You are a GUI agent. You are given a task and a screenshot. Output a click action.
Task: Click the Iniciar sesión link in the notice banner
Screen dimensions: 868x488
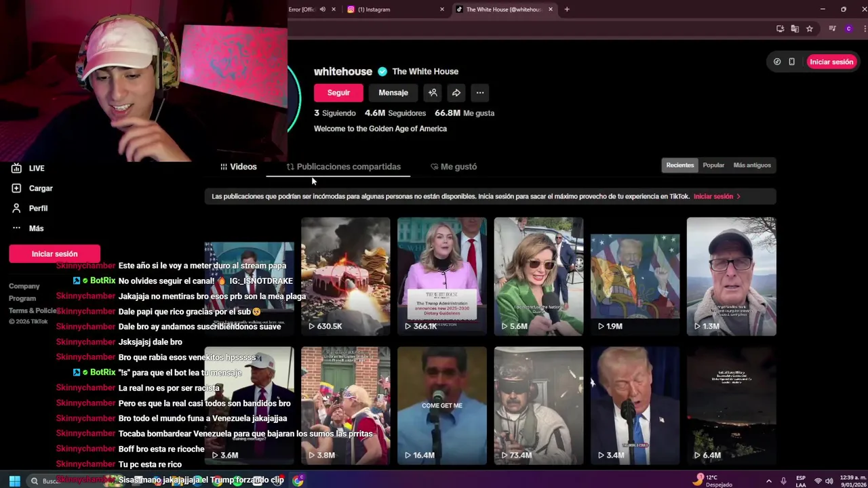pyautogui.click(x=716, y=197)
